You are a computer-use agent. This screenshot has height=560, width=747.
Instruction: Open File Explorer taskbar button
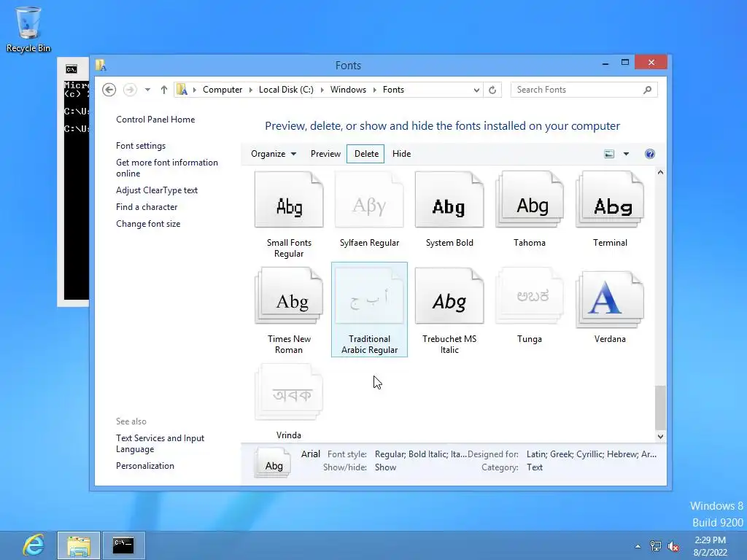pos(79,545)
